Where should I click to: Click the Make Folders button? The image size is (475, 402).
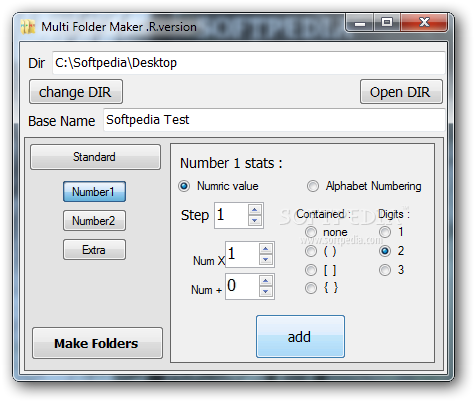click(x=97, y=343)
